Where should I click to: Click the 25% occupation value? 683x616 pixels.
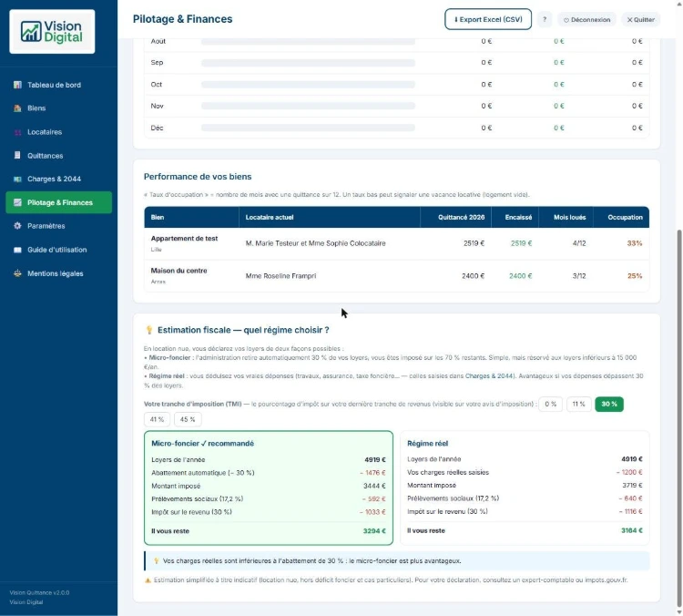(x=635, y=276)
